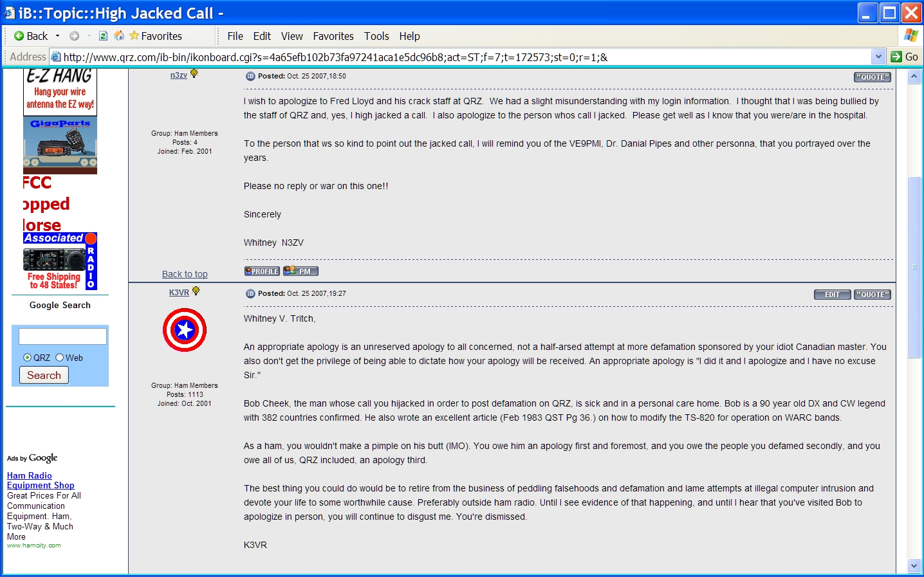Go back with the Back button
924x577 pixels.
31,36
